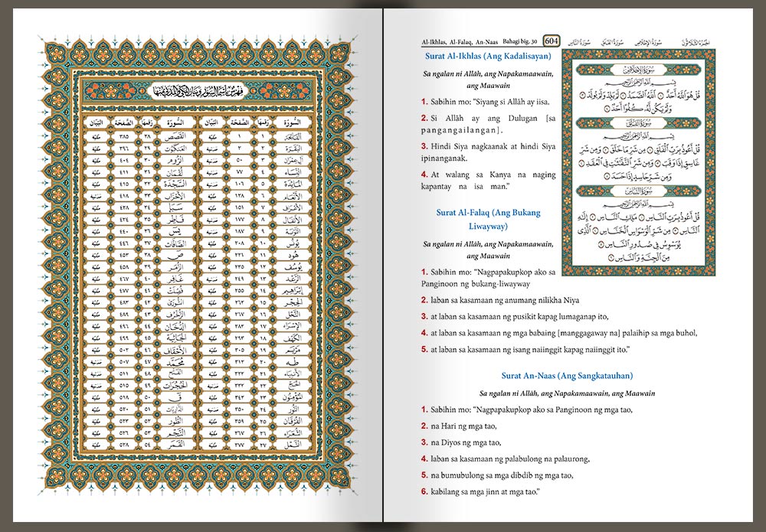Click the Arabic index title banner on left page

click(x=200, y=91)
